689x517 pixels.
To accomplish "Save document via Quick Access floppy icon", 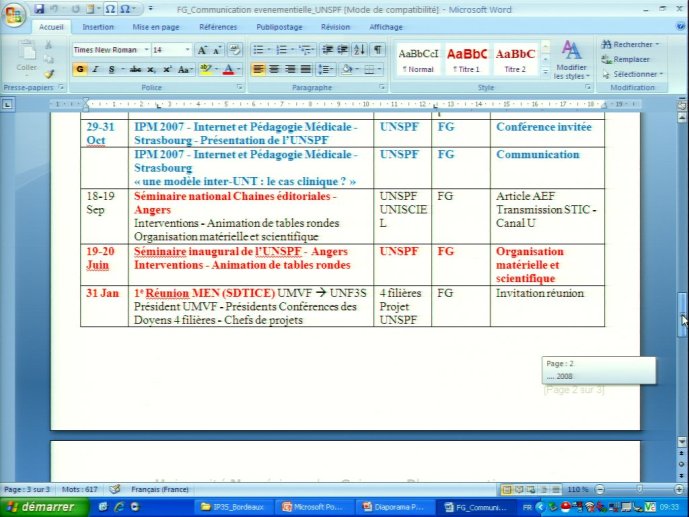I will click(39, 9).
